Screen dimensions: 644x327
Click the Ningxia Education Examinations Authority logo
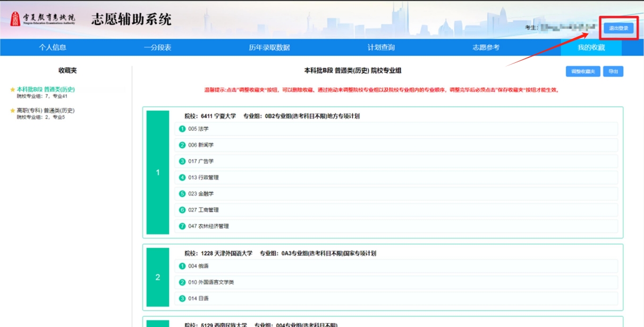coord(43,20)
